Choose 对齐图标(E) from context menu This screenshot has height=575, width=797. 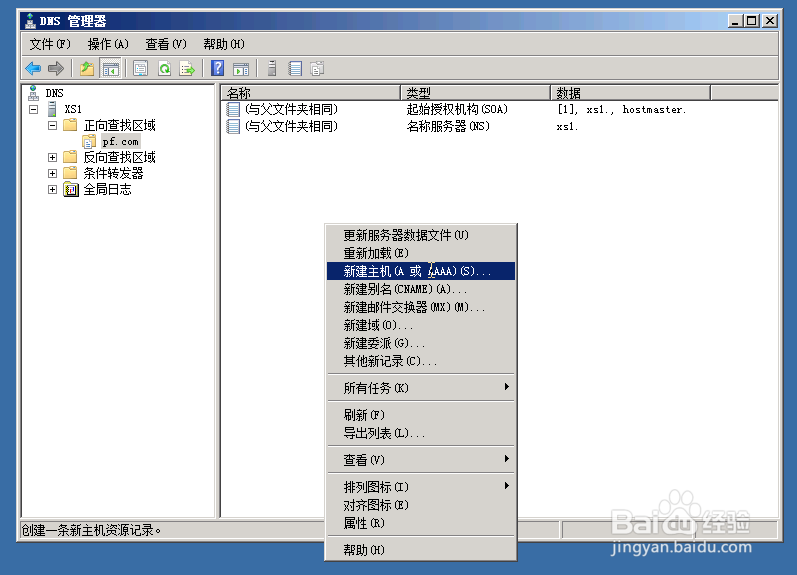tap(421, 505)
